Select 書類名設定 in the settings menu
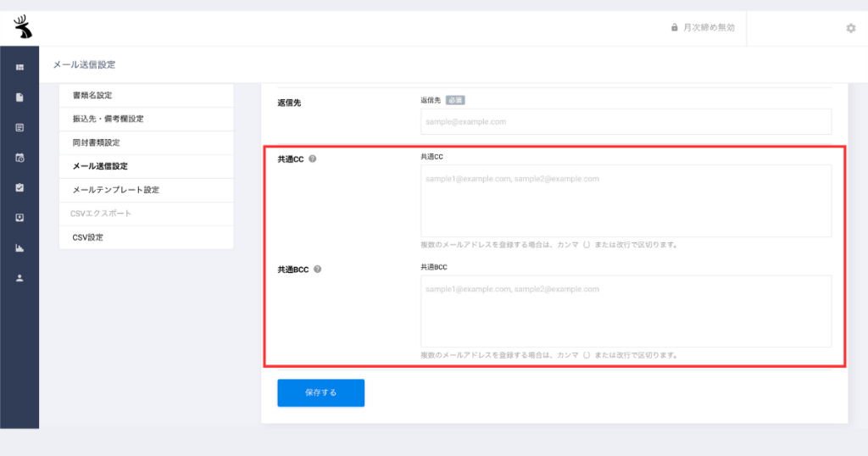The width and height of the screenshot is (868, 456). tap(146, 95)
